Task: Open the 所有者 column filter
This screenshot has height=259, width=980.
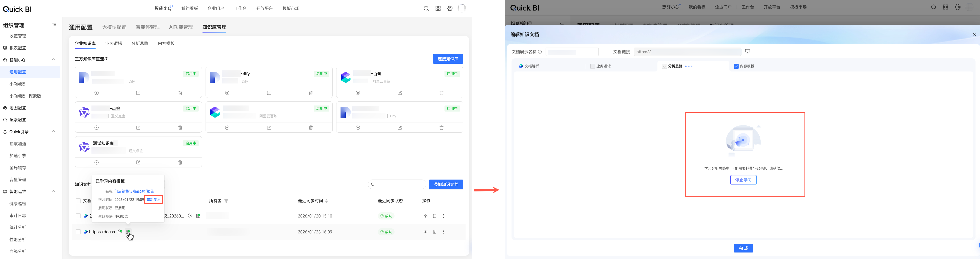Action: 226,201
